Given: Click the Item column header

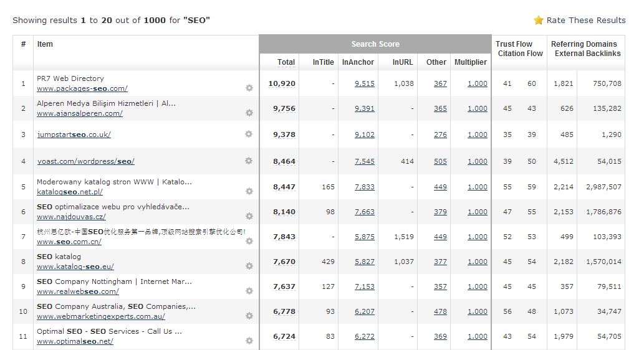Looking at the screenshot, I should [45, 44].
